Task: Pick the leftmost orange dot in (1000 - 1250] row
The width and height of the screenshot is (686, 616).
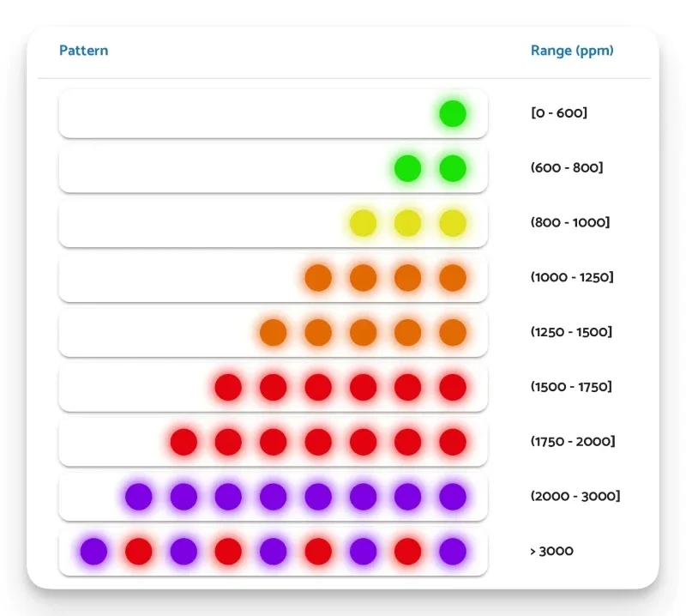Action: [x=318, y=278]
